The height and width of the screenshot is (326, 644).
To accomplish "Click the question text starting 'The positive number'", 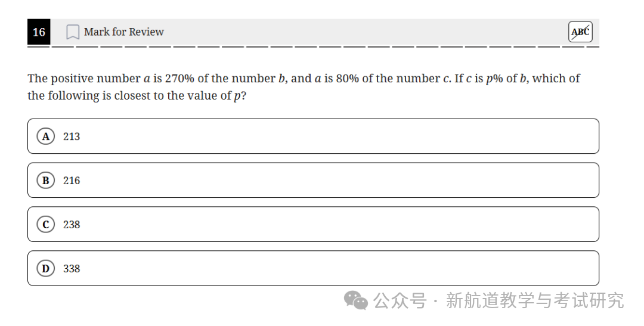I will [304, 86].
